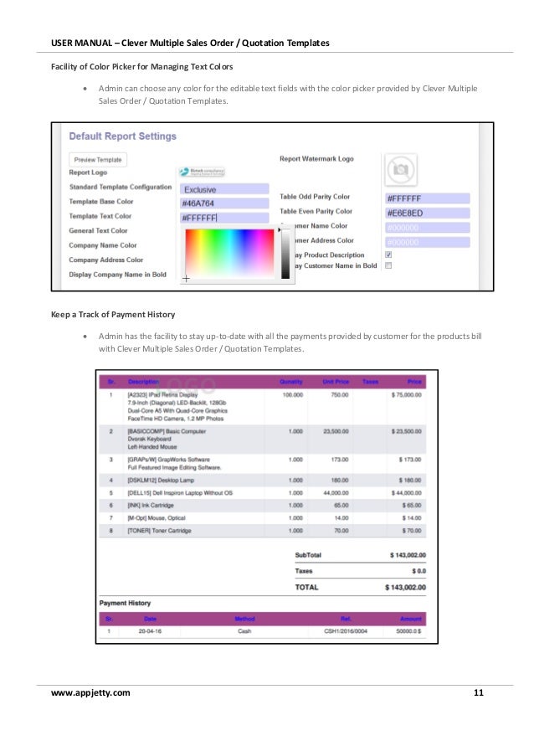Image resolution: width=534 pixels, height=756 pixels.
Task: Click the Customer Address Color field
Action: click(x=428, y=242)
